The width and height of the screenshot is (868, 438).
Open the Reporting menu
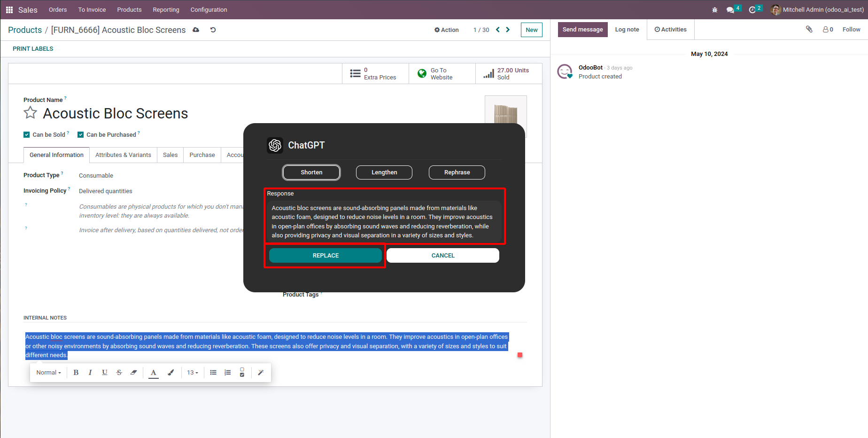(x=166, y=10)
